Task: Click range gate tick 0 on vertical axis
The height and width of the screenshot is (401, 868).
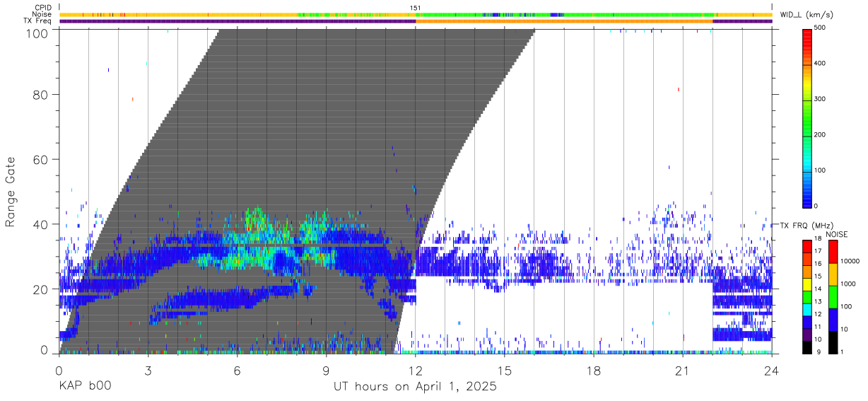Action: [45, 350]
